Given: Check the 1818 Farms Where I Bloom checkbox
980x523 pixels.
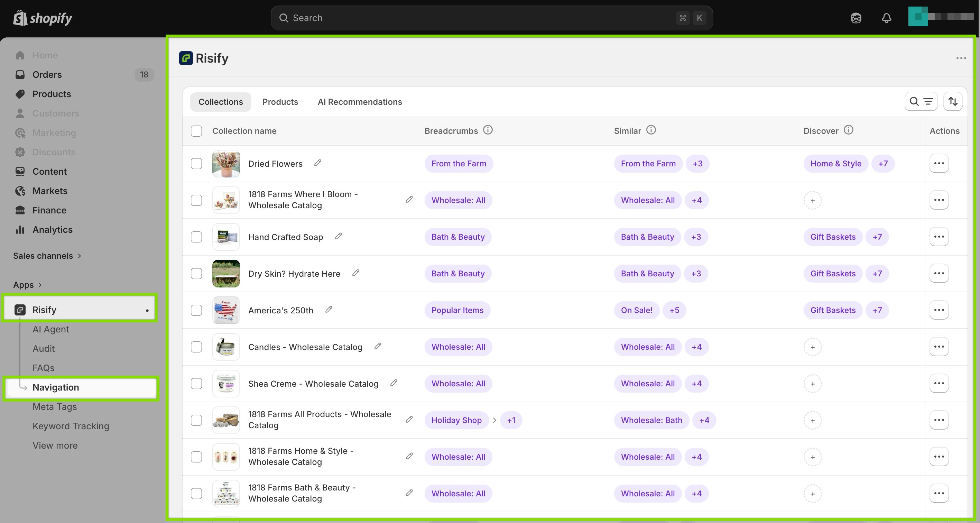Looking at the screenshot, I should 196,200.
